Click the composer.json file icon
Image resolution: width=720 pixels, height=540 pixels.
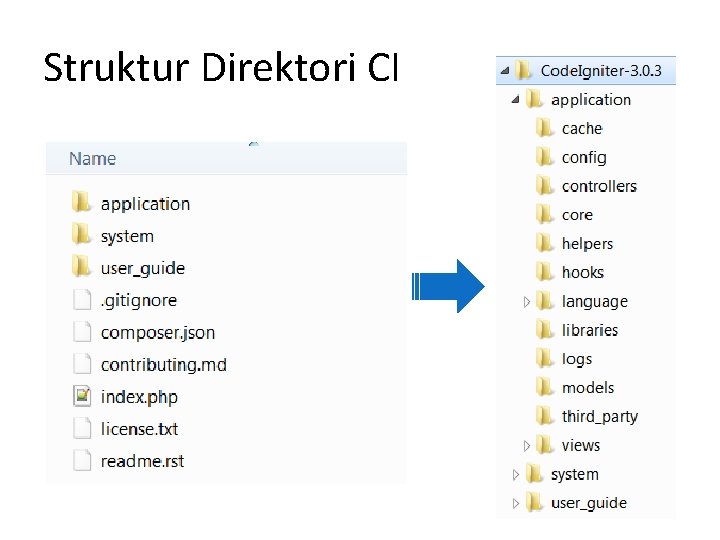(x=82, y=332)
